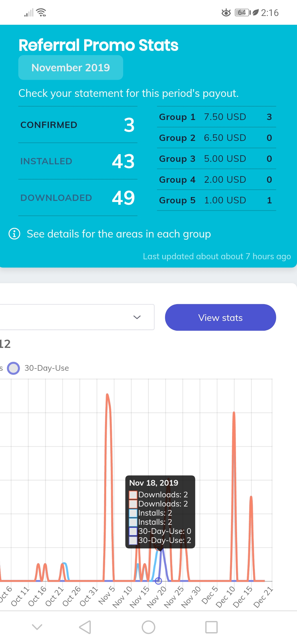The image size is (297, 644).
Task: Toggle the 30-Day-Use legend series
Action: coord(38,368)
